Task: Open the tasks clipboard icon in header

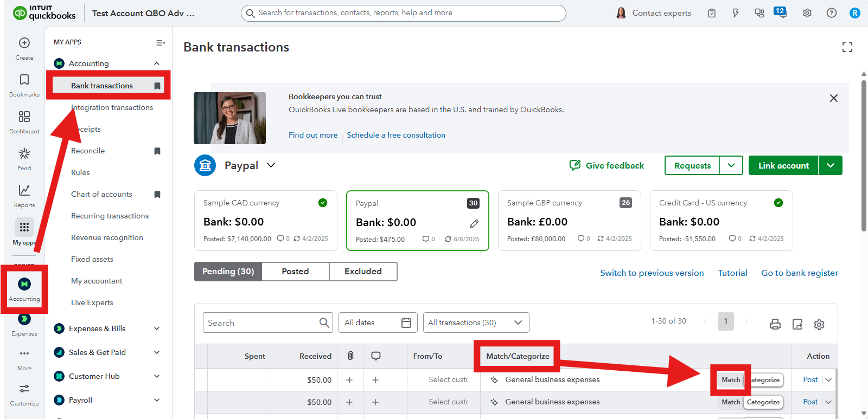Action: tap(712, 13)
